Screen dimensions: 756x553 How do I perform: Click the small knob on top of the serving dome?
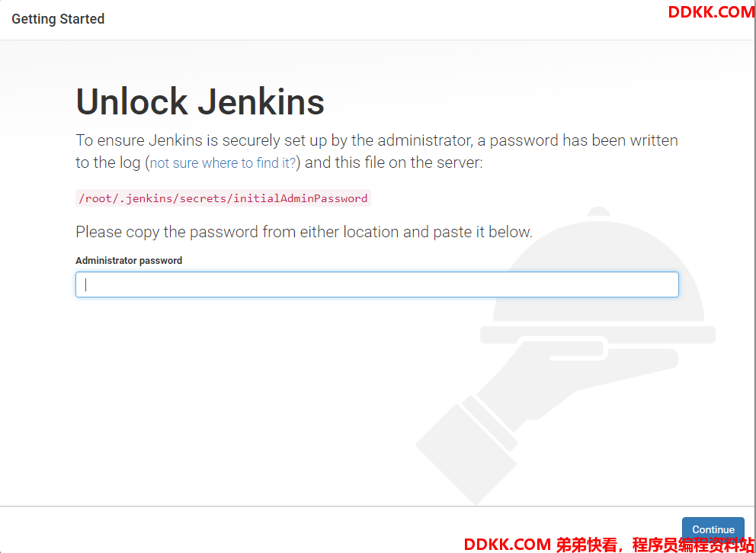599,212
